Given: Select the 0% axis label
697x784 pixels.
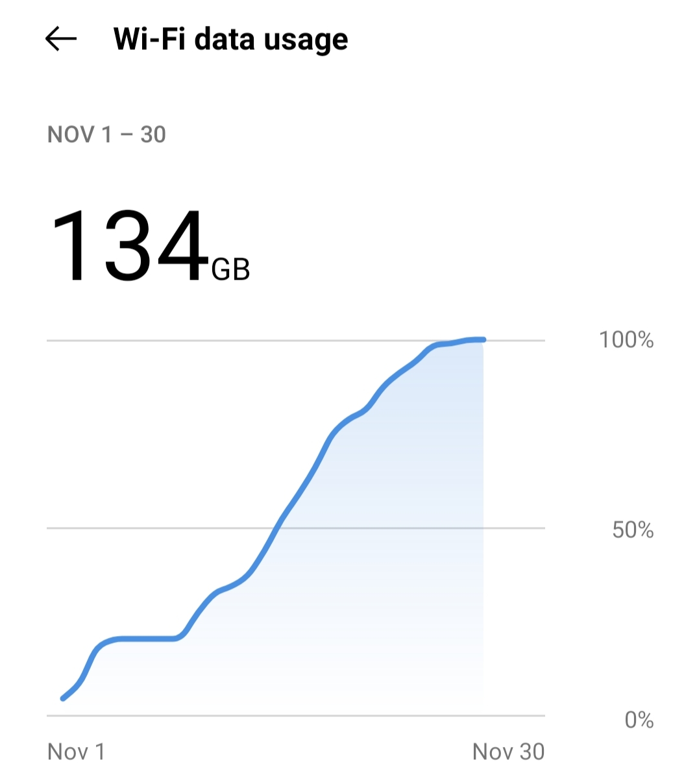Looking at the screenshot, I should click(639, 719).
